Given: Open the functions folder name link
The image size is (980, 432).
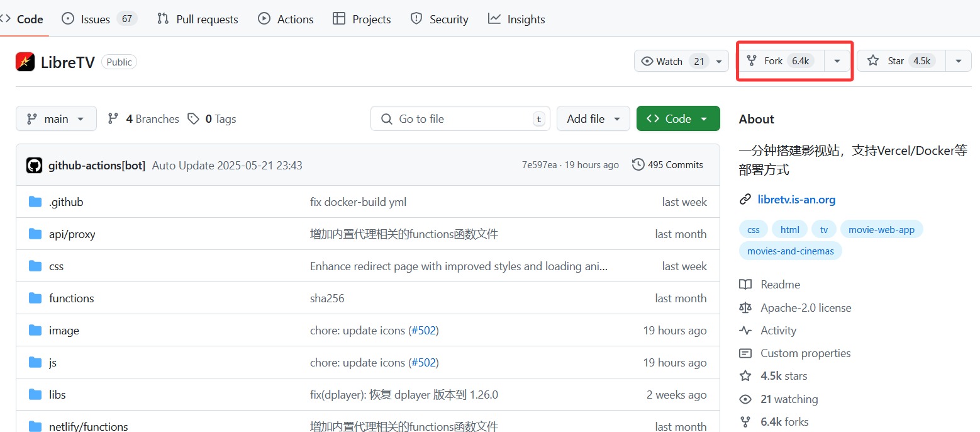Looking at the screenshot, I should (x=72, y=298).
